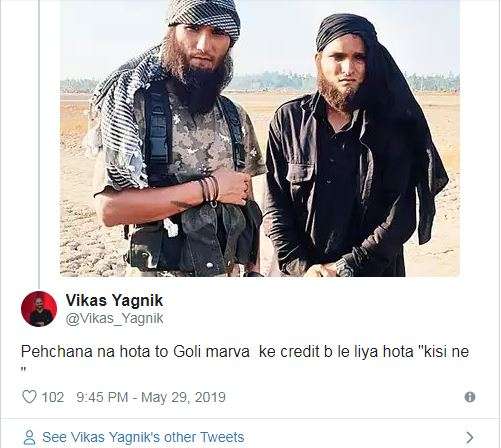This screenshot has height=448, width=501.
Task: Click the right chevron arrow at the bottom
Action: 470,437
